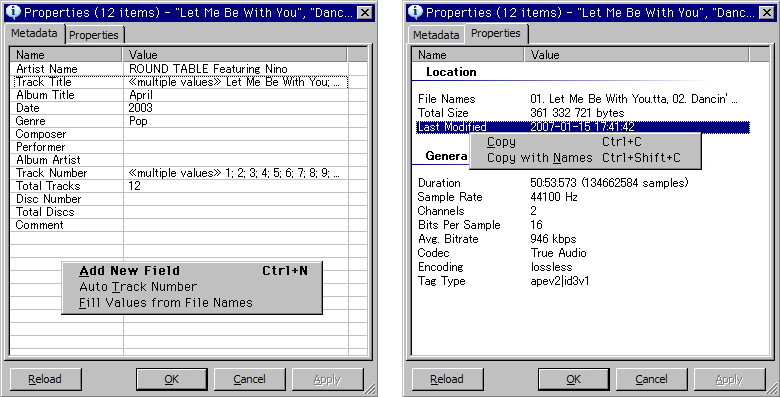The width and height of the screenshot is (780, 397).
Task: Choose Copy in right window context menu
Action: pos(585,142)
